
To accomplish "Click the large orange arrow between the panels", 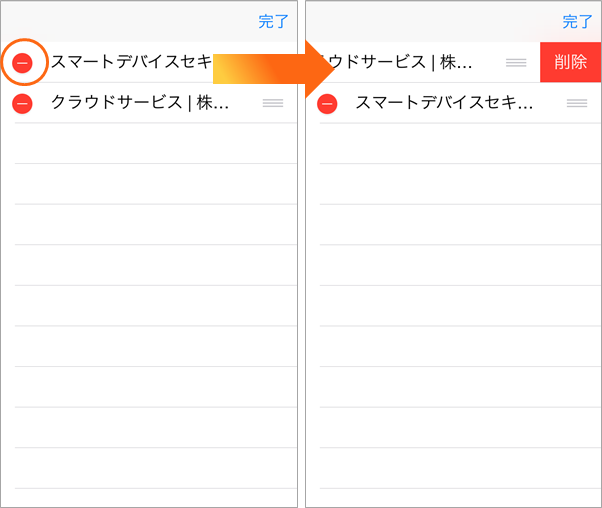I will pos(274,69).
